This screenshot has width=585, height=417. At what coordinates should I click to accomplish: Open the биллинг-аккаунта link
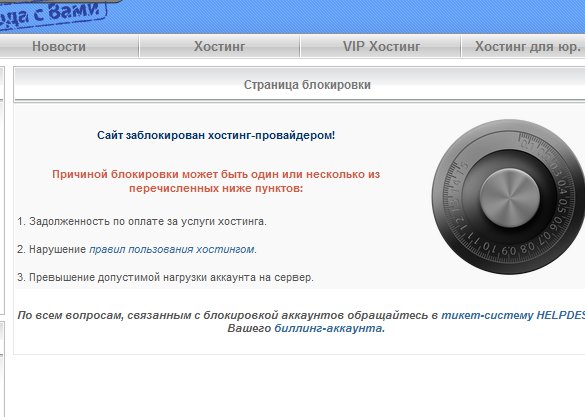[x=328, y=328]
